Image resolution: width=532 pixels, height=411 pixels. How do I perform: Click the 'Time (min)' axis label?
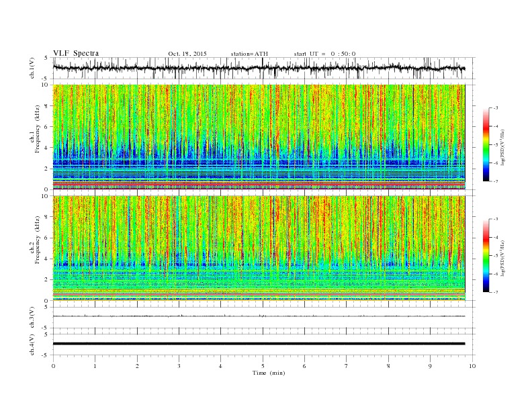[269, 373]
